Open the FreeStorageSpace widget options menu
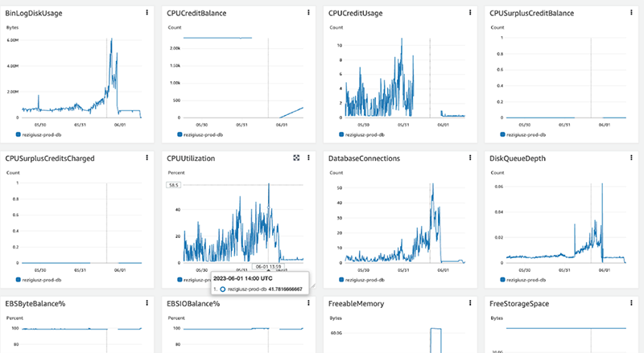The height and width of the screenshot is (353, 644). pyautogui.click(x=631, y=303)
